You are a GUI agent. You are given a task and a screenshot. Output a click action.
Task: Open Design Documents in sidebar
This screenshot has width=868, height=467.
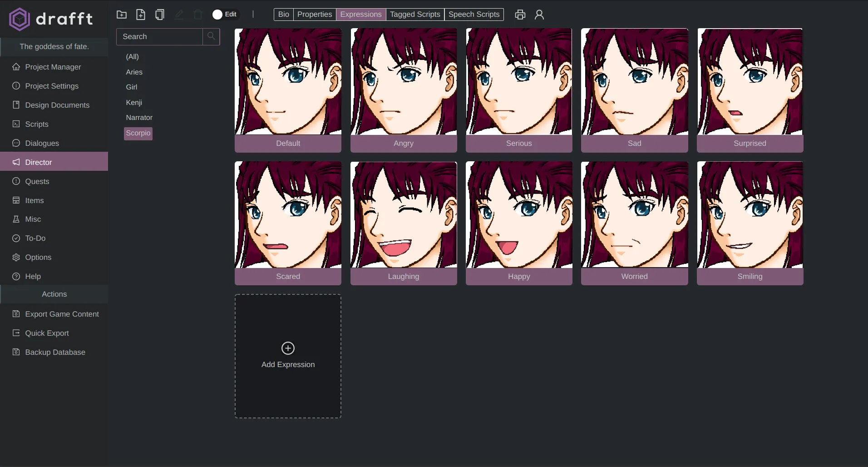pyautogui.click(x=54, y=105)
